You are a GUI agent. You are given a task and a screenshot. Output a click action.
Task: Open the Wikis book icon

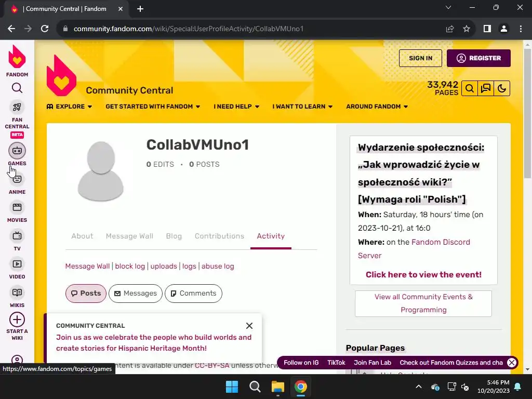point(17,292)
